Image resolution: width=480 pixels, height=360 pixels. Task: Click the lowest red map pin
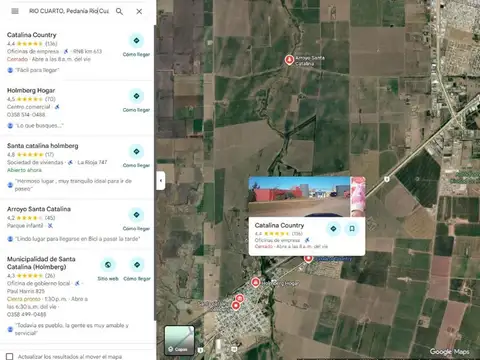coord(236,305)
